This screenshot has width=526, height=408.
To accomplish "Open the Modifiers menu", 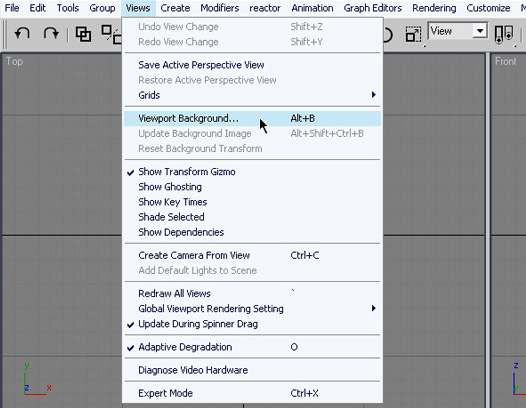I will click(x=220, y=8).
